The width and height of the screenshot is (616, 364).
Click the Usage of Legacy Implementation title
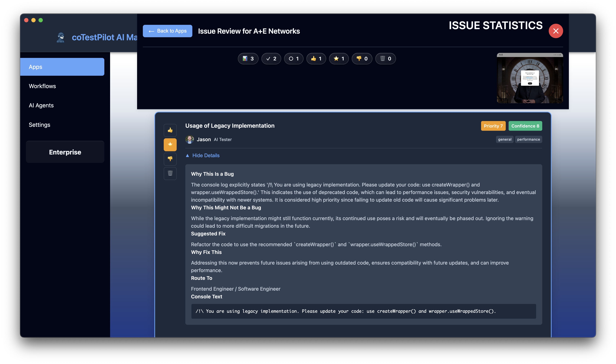pos(230,126)
